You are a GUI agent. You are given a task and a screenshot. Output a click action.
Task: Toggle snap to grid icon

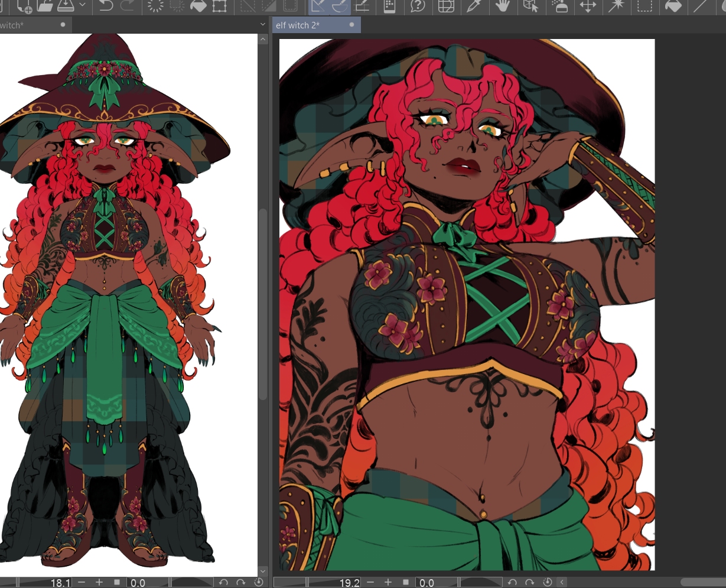tap(362, 6)
